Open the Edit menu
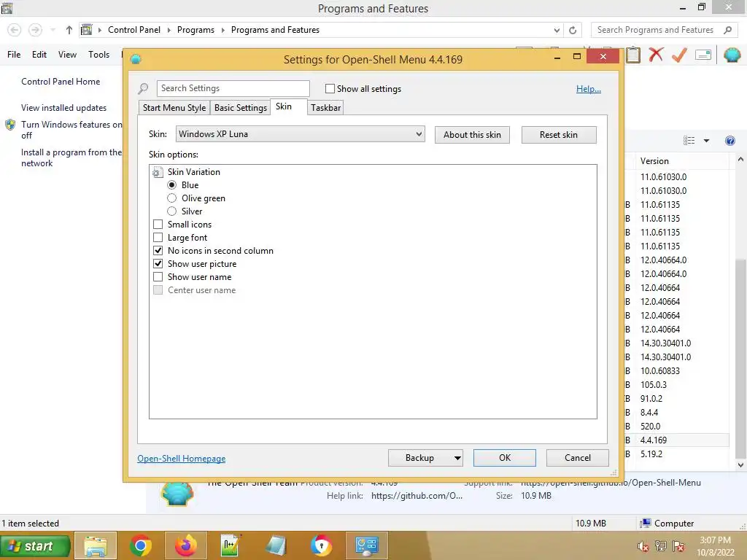 tap(39, 55)
